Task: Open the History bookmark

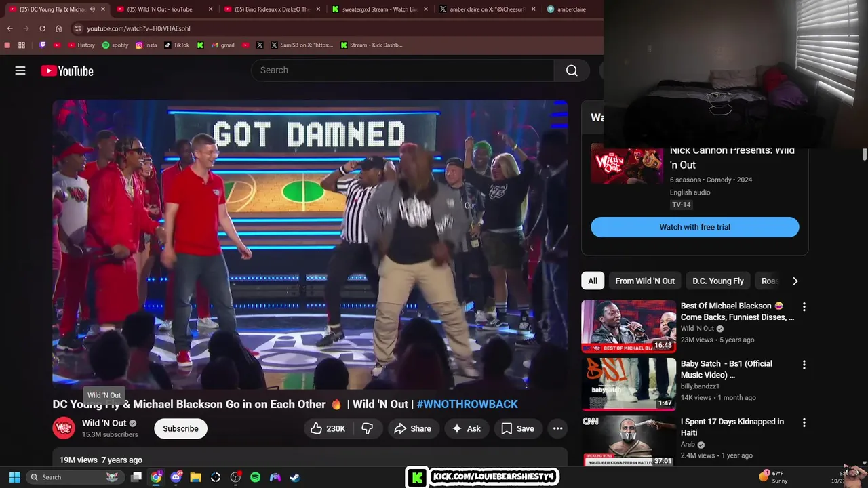Action: pos(81,45)
